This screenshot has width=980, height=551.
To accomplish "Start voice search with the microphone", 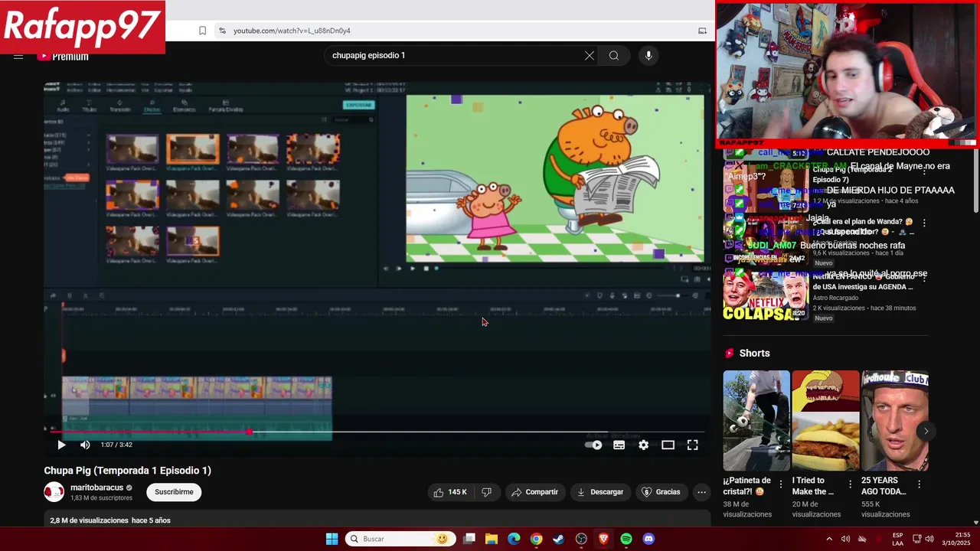I will [x=648, y=55].
